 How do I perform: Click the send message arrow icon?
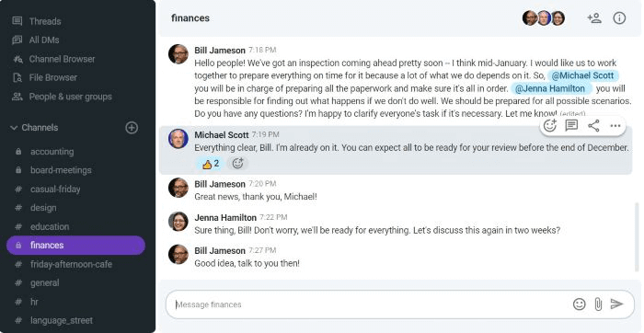[616, 304]
